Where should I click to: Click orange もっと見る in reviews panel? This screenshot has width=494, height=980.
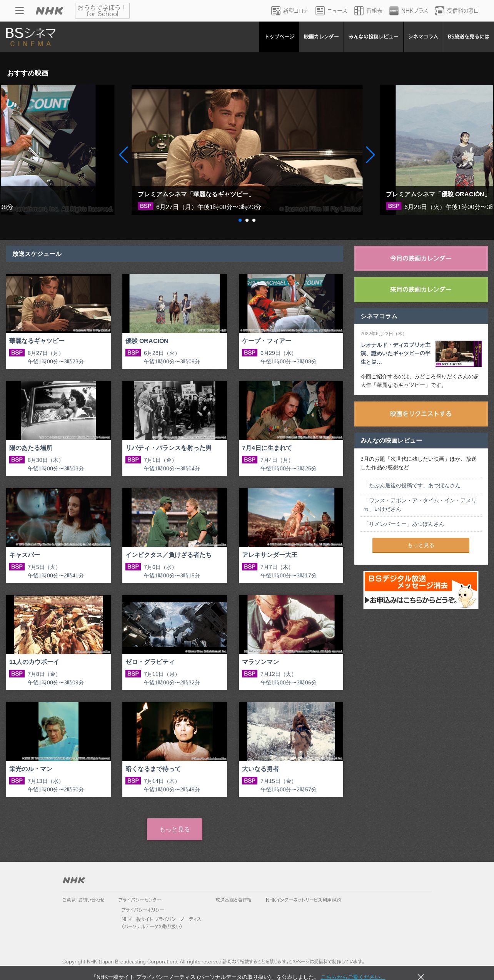421,545
